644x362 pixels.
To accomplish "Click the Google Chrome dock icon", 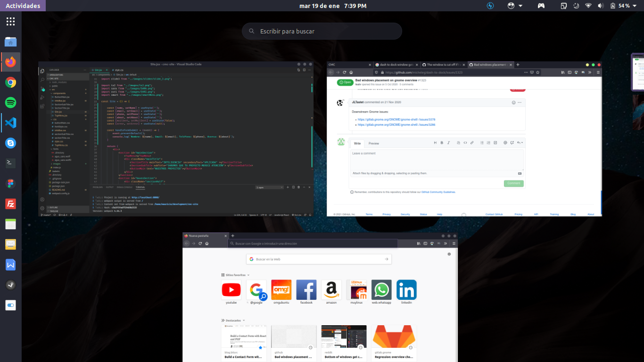I will coord(10,82).
